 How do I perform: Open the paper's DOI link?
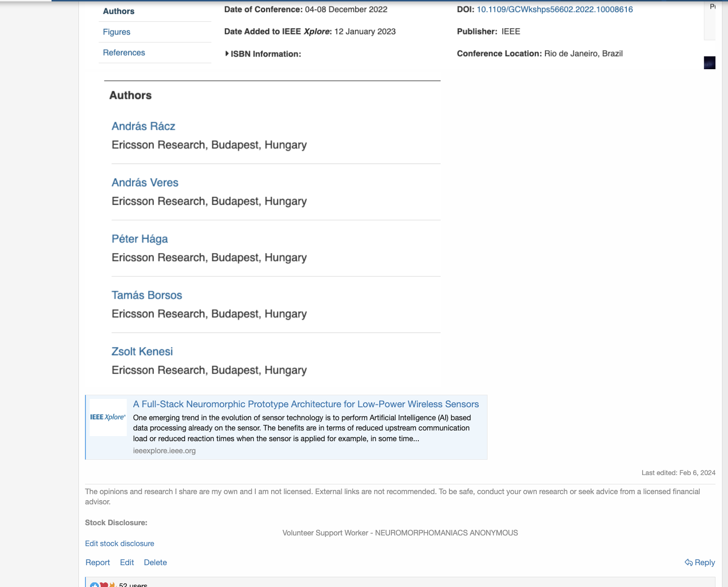(x=554, y=9)
